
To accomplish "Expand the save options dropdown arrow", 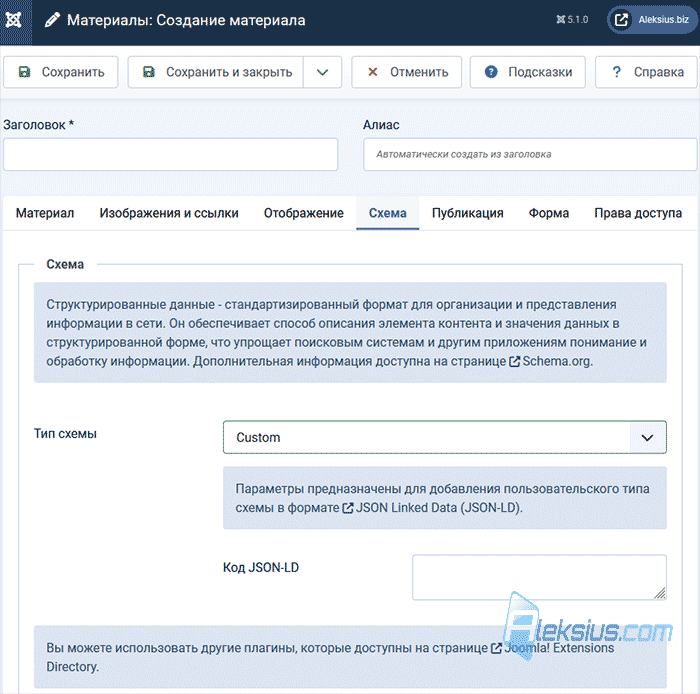I will click(x=322, y=72).
